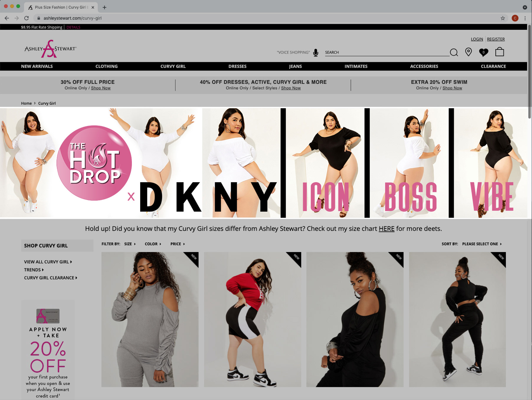Open the Jeans menu
Image resolution: width=532 pixels, height=400 pixels.
[x=295, y=66]
